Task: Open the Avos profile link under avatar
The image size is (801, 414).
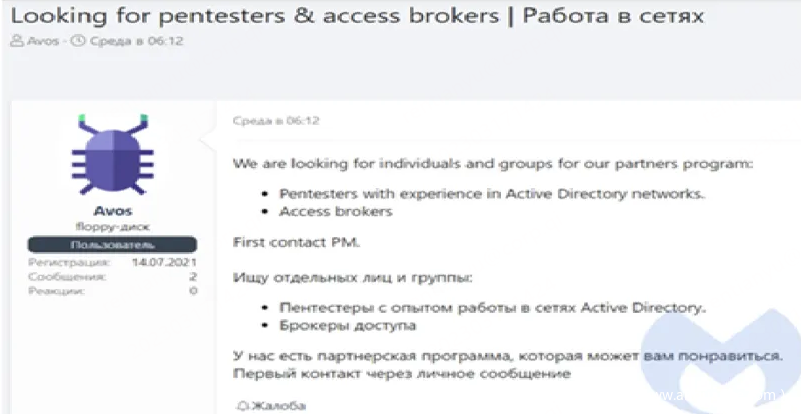Action: [x=112, y=212]
